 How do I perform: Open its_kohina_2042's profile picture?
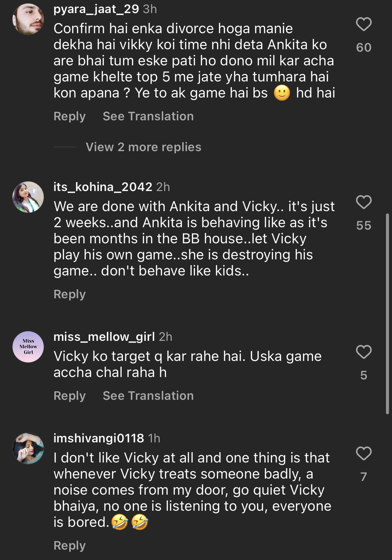tap(28, 197)
